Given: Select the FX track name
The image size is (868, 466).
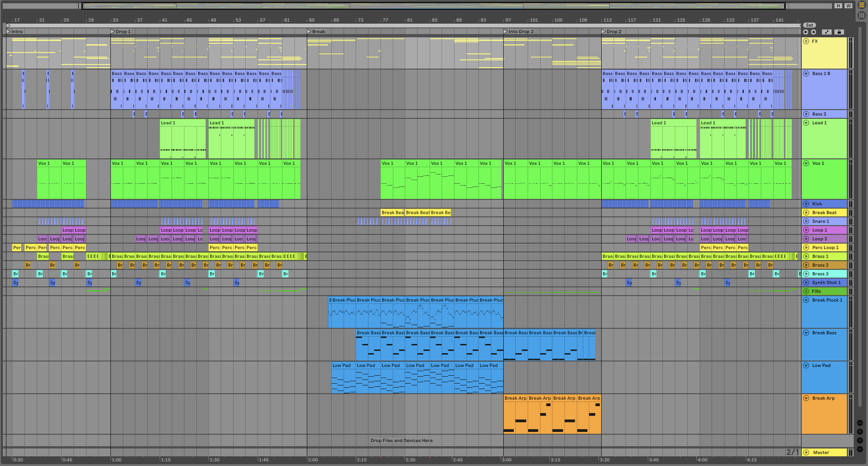Looking at the screenshot, I should (815, 41).
